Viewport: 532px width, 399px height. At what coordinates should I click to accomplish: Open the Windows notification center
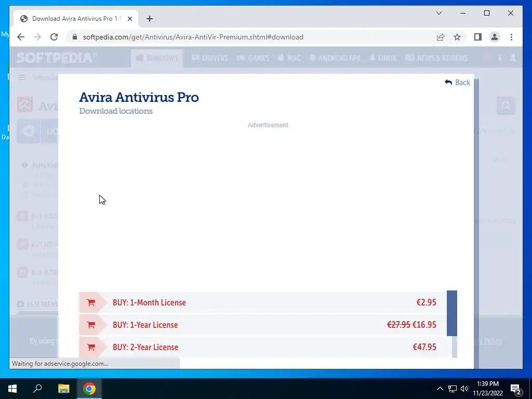[516, 389]
